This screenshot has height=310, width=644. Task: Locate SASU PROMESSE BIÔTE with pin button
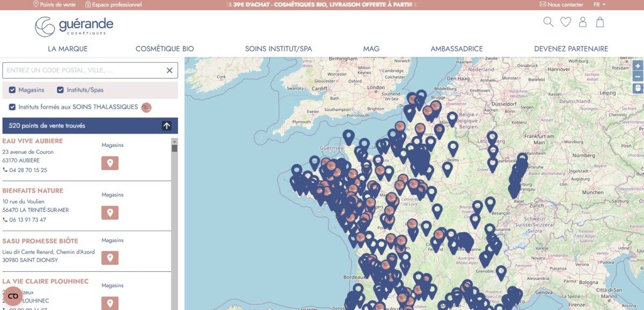(110, 258)
